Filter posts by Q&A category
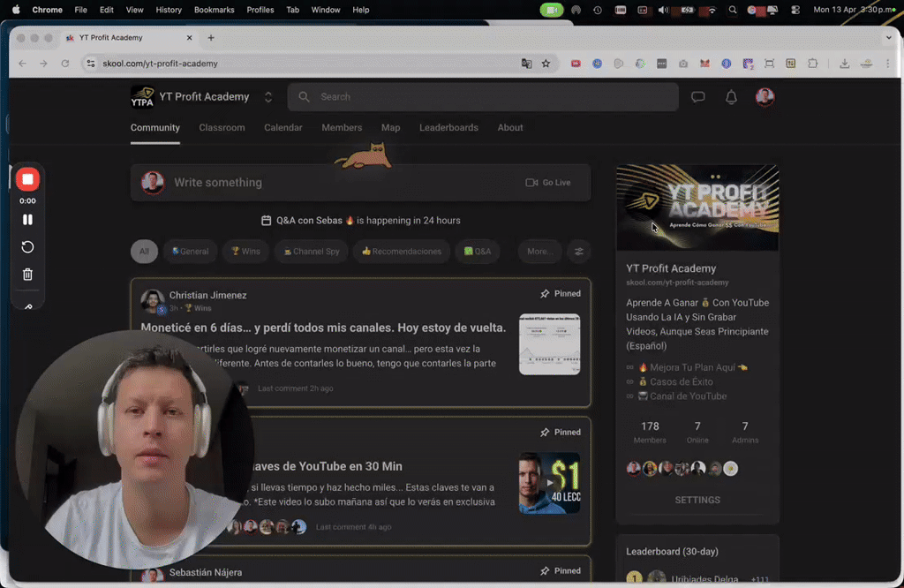This screenshot has width=904, height=588. point(478,252)
